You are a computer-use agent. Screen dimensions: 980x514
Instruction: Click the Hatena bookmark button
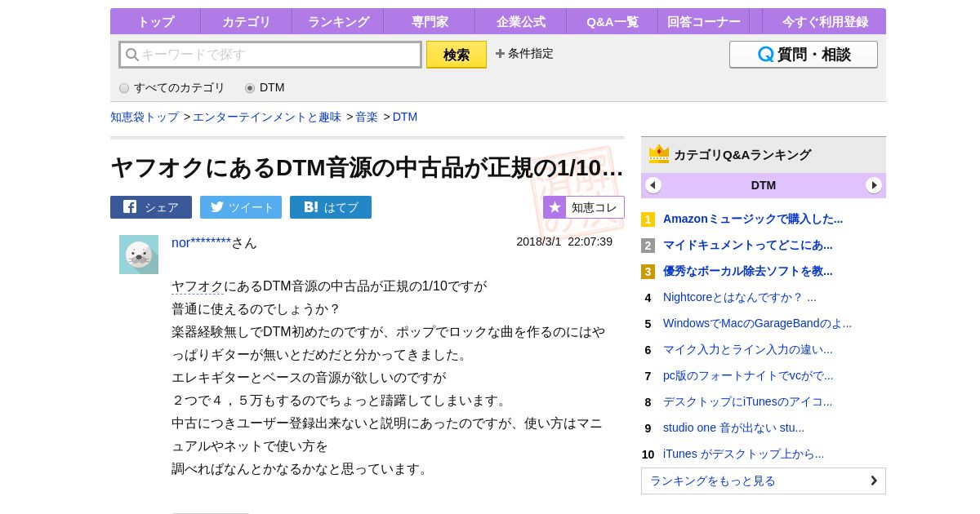(331, 207)
